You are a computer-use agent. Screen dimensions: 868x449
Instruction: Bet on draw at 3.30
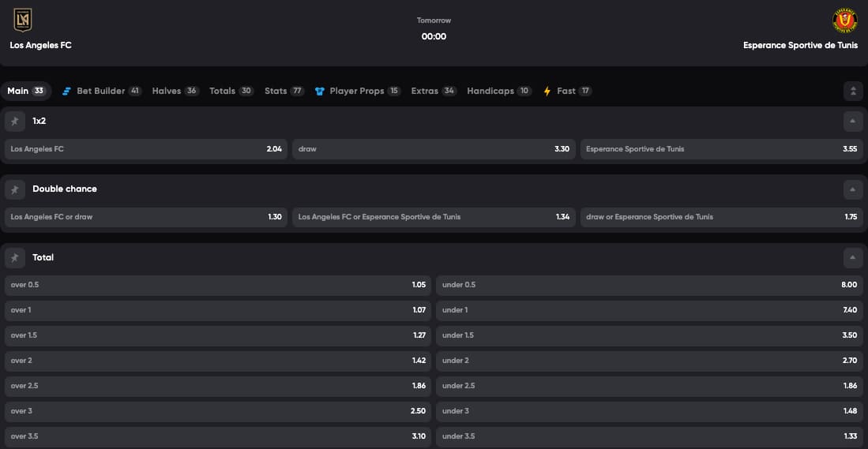coord(434,149)
